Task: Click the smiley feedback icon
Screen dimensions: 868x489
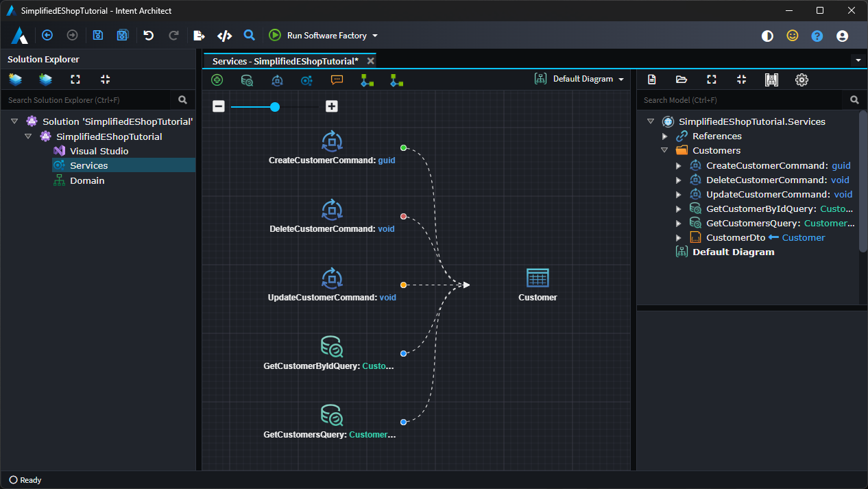Action: point(793,36)
